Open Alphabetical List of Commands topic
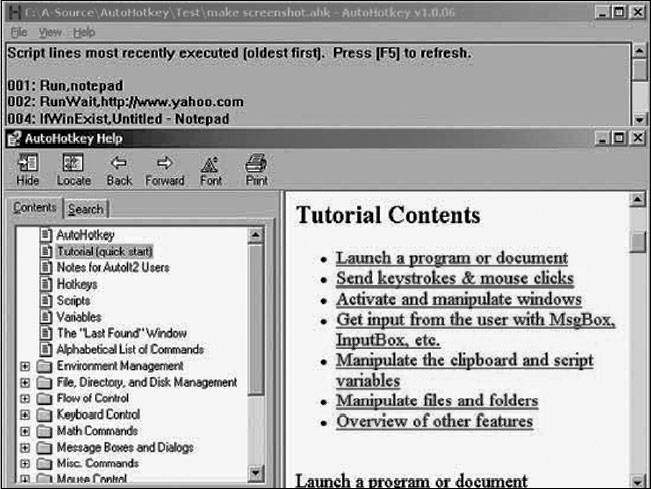Image resolution: width=651 pixels, height=489 pixels. (x=129, y=349)
